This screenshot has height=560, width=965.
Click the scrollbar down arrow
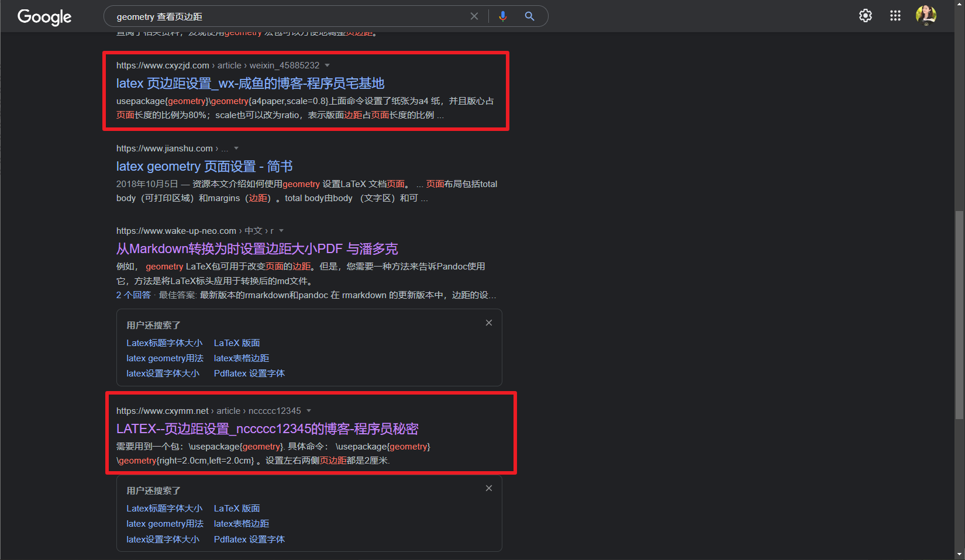959,554
